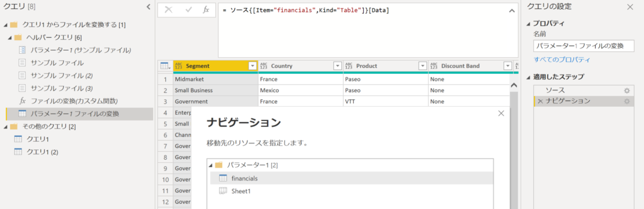Open Segment column filter dropdown
644x209 pixels.
pos(252,66)
